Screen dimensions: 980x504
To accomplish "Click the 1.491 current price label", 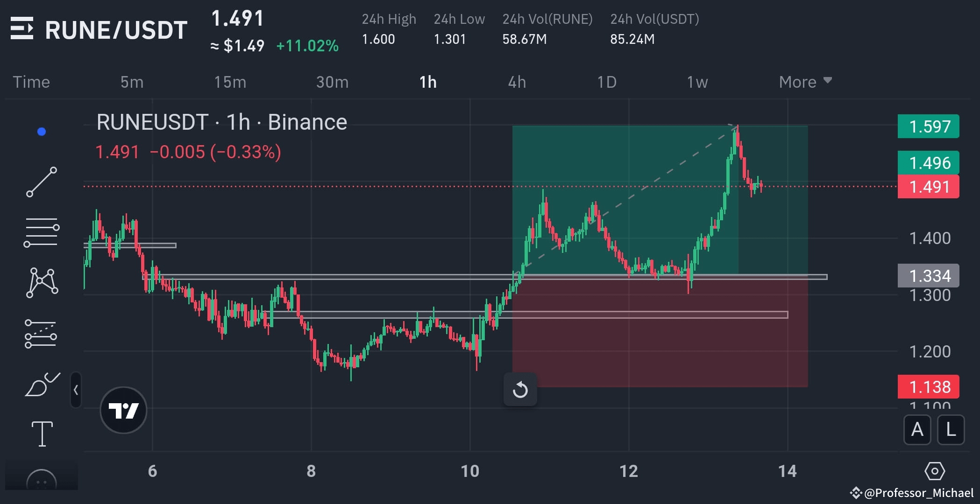I will tap(928, 186).
